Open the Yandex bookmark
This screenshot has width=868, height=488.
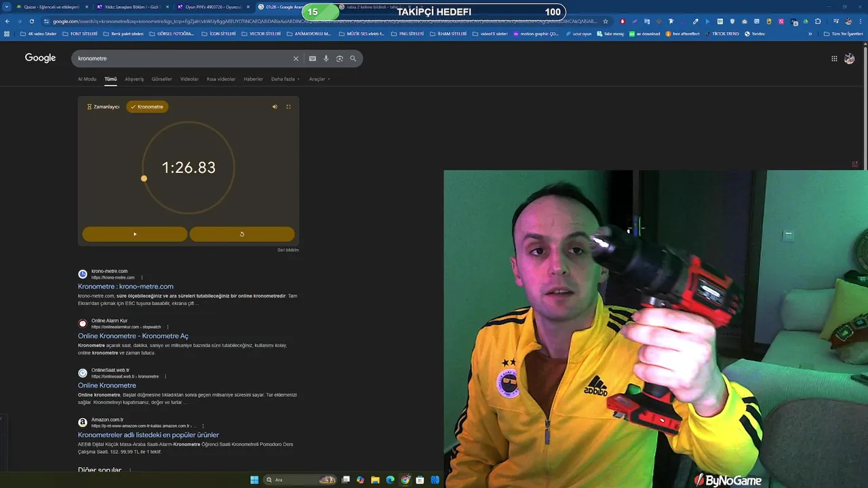coord(755,33)
